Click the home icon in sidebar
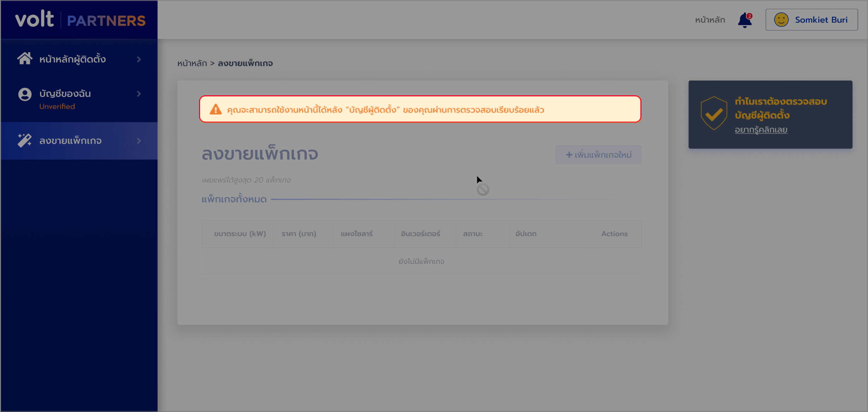Viewport: 868px width, 412px height. [25, 59]
